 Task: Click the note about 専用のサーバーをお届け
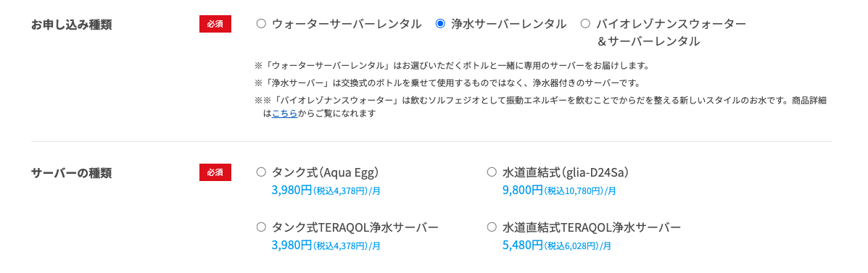pos(451,66)
